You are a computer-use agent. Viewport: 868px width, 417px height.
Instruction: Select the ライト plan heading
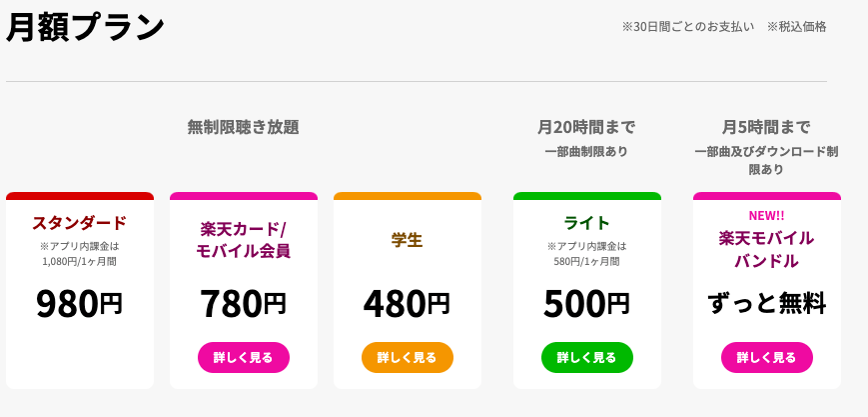(586, 223)
